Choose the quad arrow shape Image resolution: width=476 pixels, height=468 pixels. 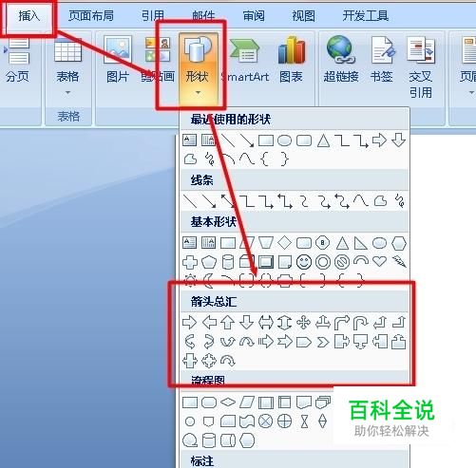(303, 323)
